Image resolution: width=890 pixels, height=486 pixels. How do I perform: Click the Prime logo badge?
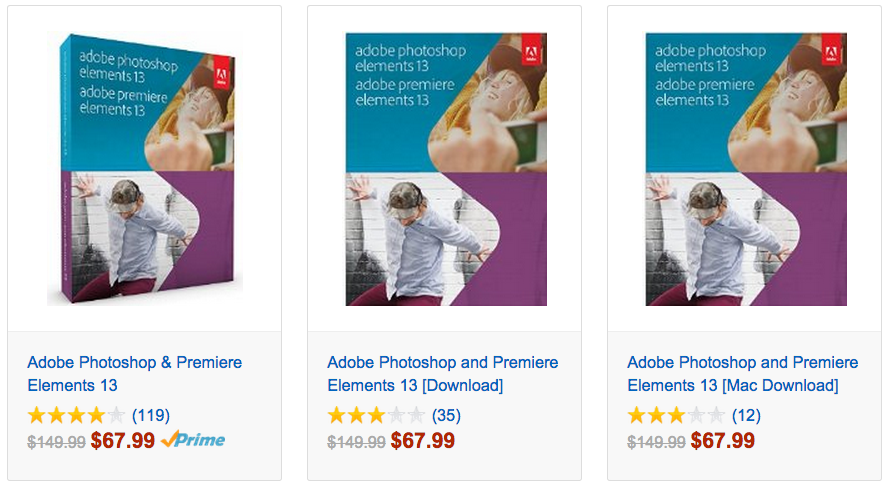click(x=193, y=440)
